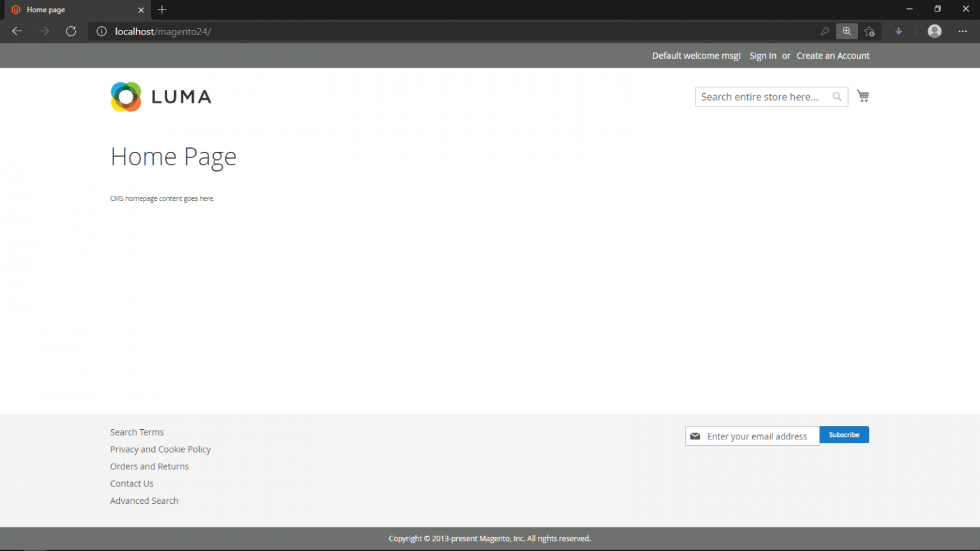This screenshot has height=551, width=980.
Task: Go back using the browser back arrow
Action: coord(17,31)
